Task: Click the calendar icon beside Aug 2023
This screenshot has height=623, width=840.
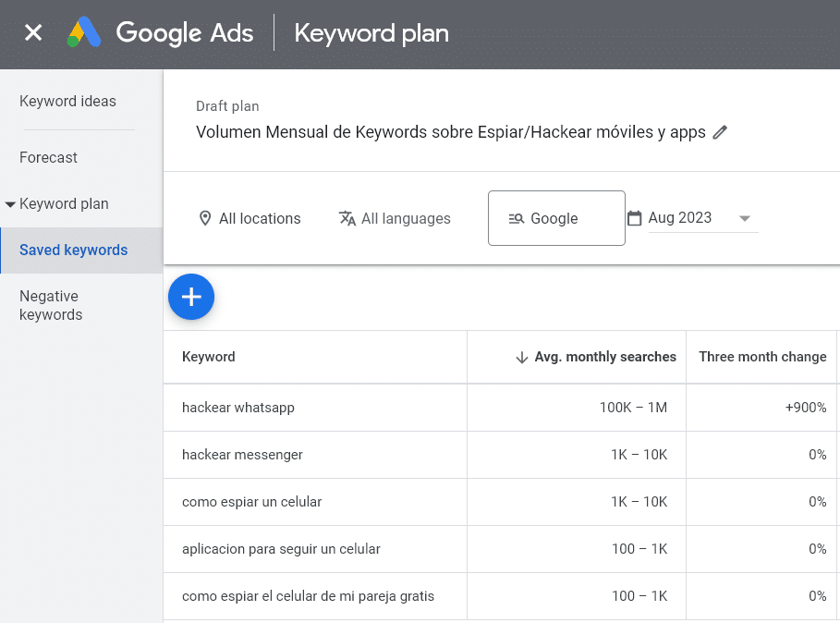Action: tap(634, 218)
